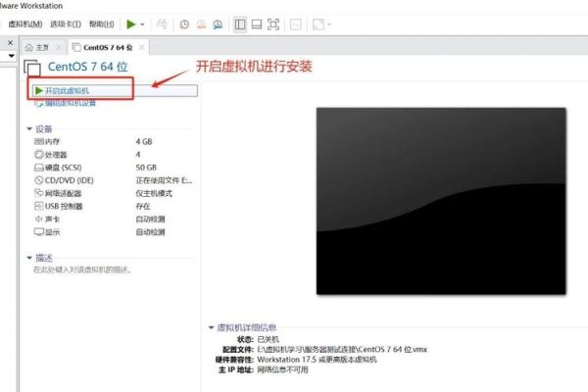Collapse the 设备 section
This screenshot has width=588, height=392.
point(29,129)
